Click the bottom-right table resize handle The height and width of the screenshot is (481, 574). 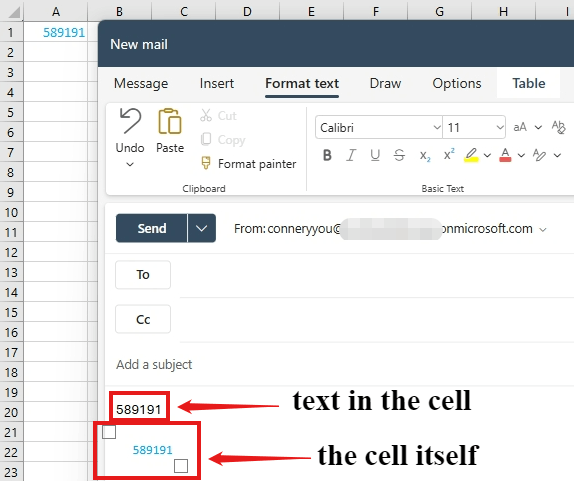181,466
